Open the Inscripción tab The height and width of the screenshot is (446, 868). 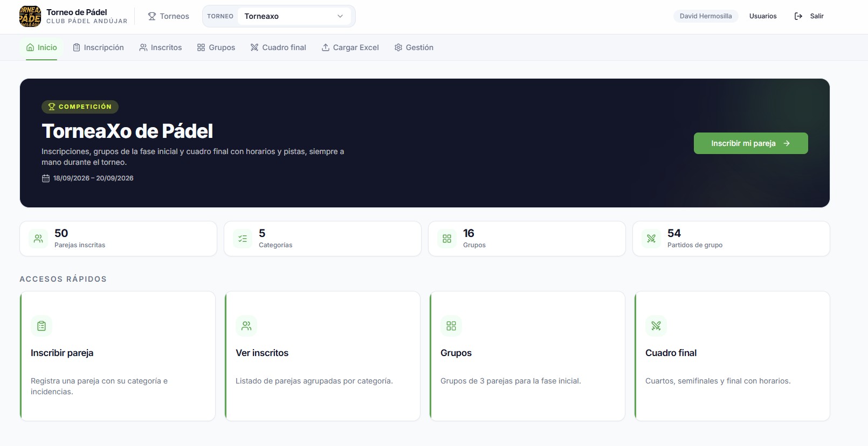(x=99, y=47)
